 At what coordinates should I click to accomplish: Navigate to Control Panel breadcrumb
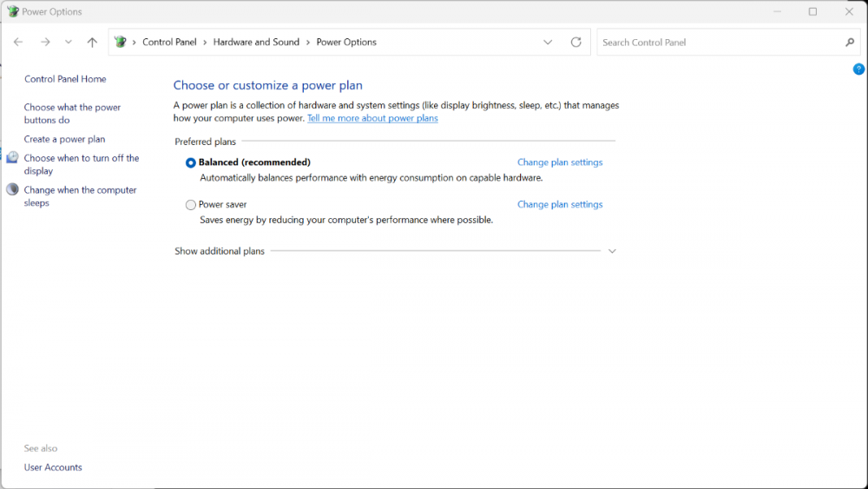pyautogui.click(x=169, y=43)
